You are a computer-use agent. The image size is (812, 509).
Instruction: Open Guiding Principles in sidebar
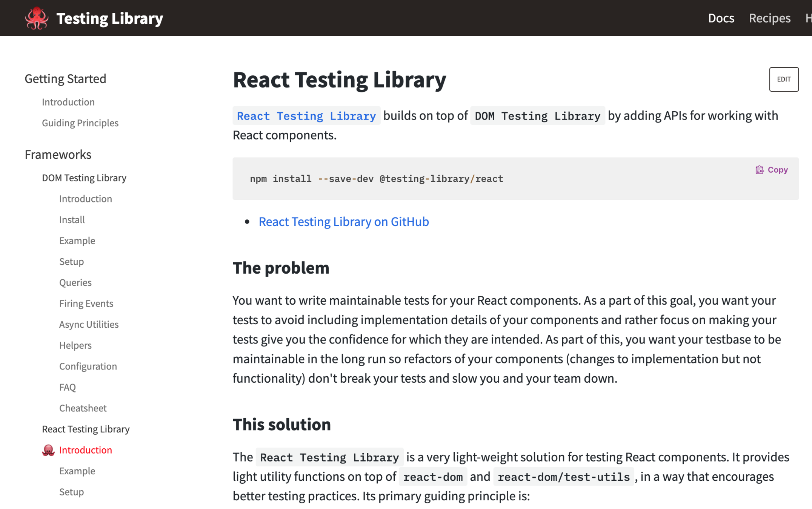click(x=80, y=123)
